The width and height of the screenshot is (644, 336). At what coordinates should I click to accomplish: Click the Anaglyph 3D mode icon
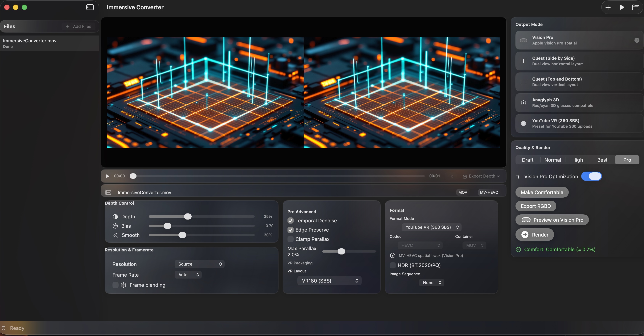coord(523,103)
